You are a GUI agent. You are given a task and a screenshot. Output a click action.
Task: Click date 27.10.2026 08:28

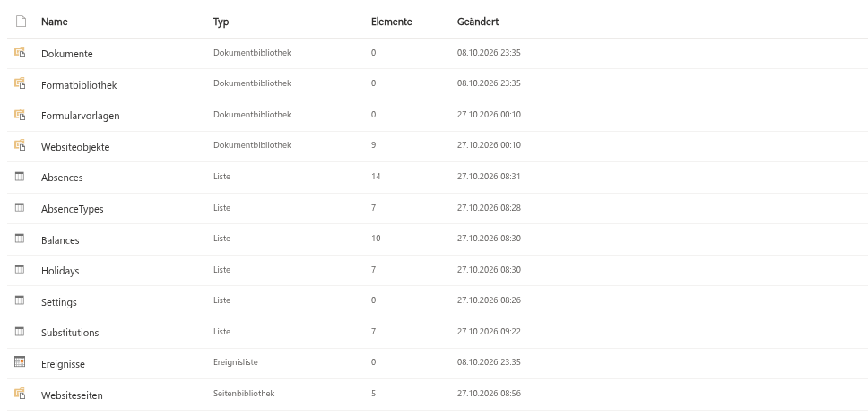(x=489, y=208)
